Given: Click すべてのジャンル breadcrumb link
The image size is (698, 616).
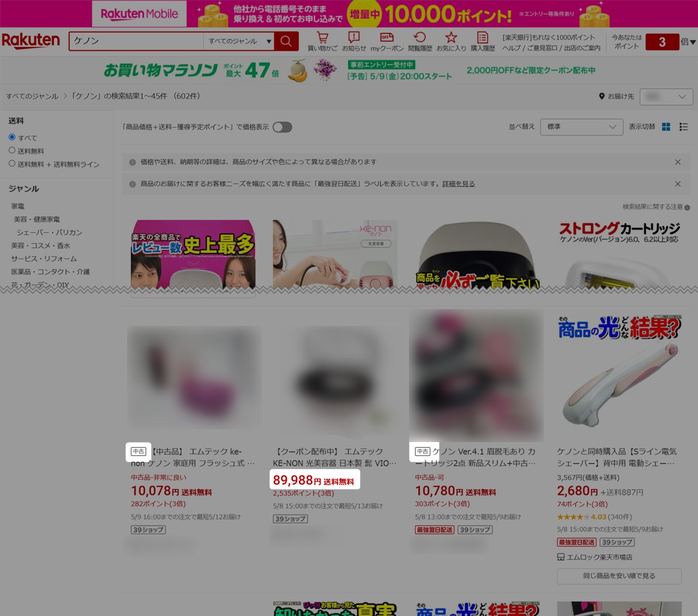Looking at the screenshot, I should pos(32,96).
